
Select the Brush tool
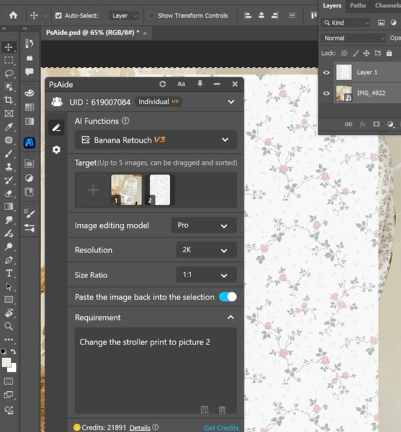(9, 153)
